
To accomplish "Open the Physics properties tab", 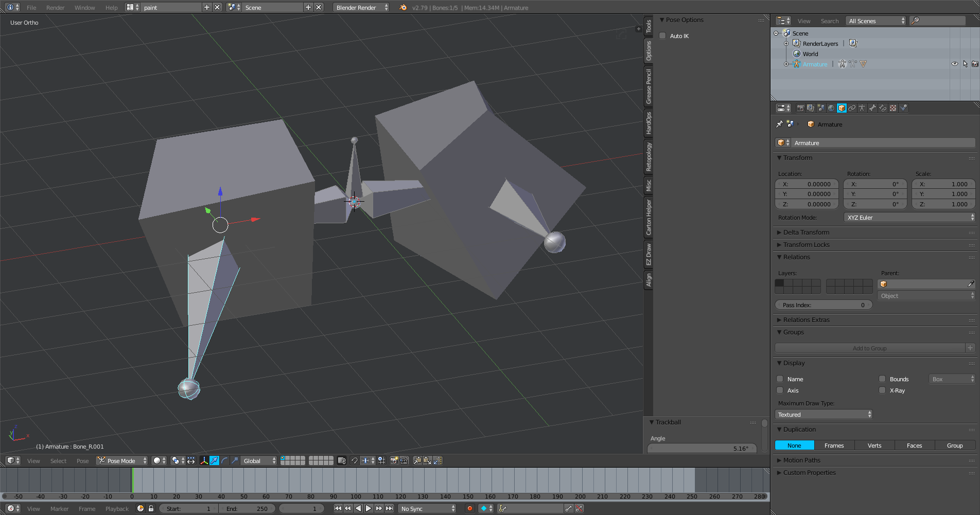I will click(x=903, y=108).
